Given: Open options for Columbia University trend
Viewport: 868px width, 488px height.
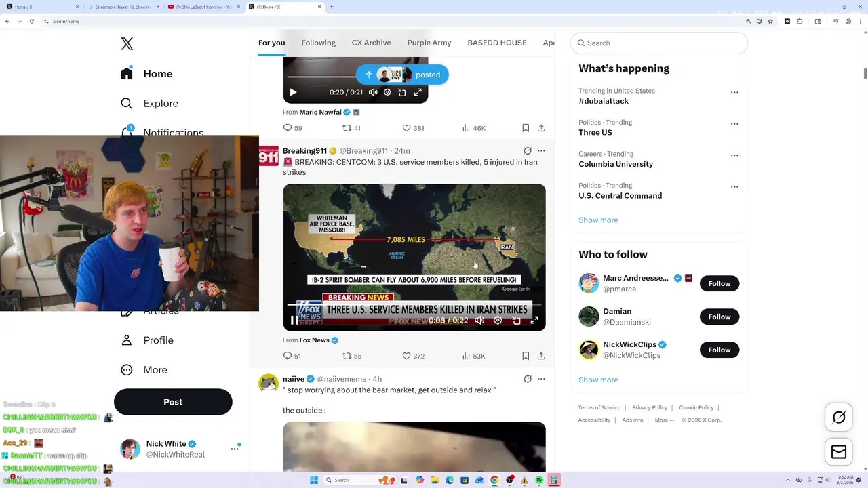Looking at the screenshot, I should 734,155.
